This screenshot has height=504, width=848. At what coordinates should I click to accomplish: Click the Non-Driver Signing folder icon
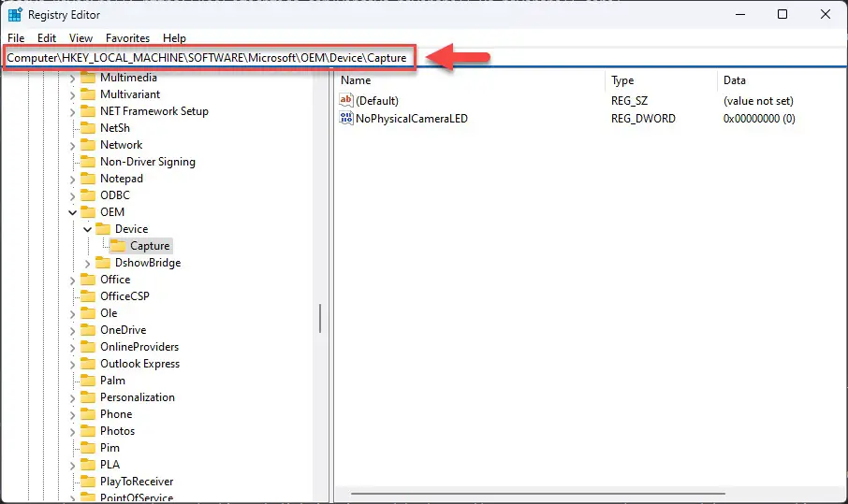click(x=88, y=162)
